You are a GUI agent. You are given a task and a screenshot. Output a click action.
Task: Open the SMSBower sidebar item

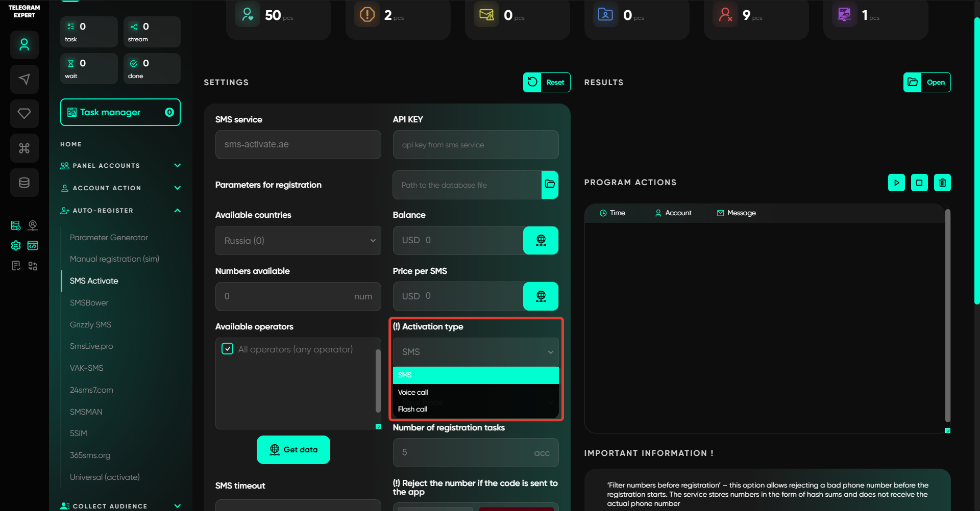[x=89, y=303]
